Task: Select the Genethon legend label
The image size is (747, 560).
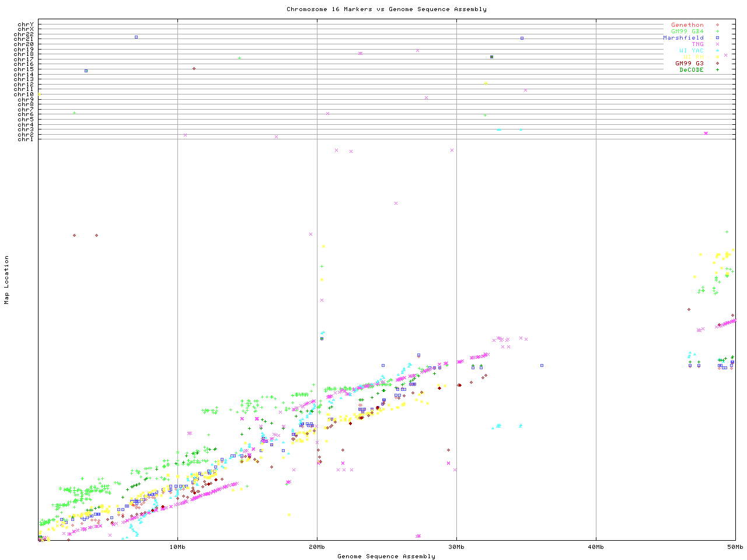Action: pos(687,25)
